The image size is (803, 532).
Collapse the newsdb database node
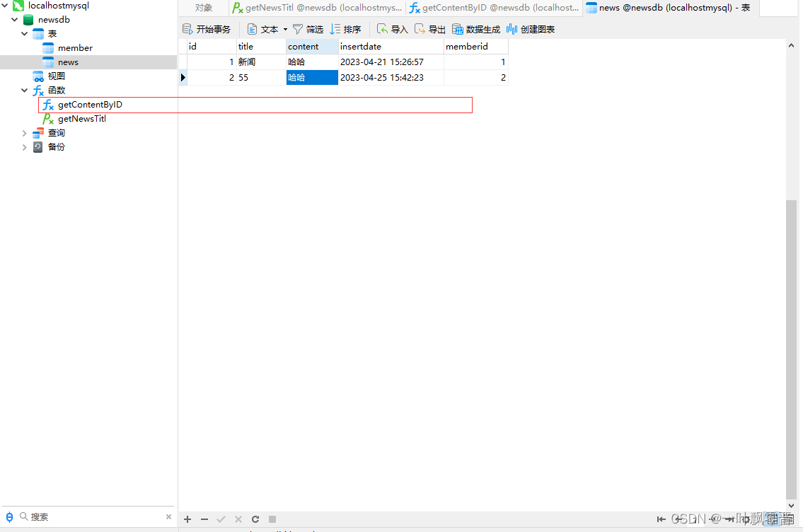(x=14, y=20)
